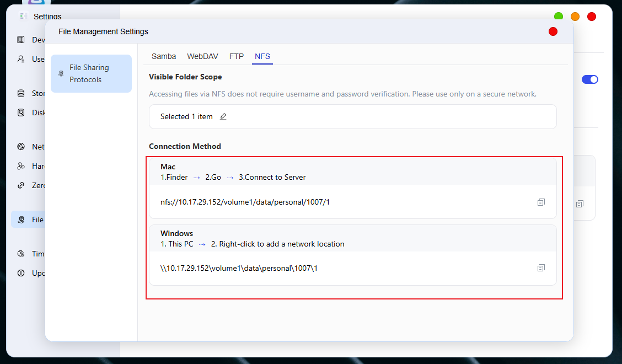This screenshot has height=364, width=622.
Task: Switch to the Samba tab
Action: point(163,56)
